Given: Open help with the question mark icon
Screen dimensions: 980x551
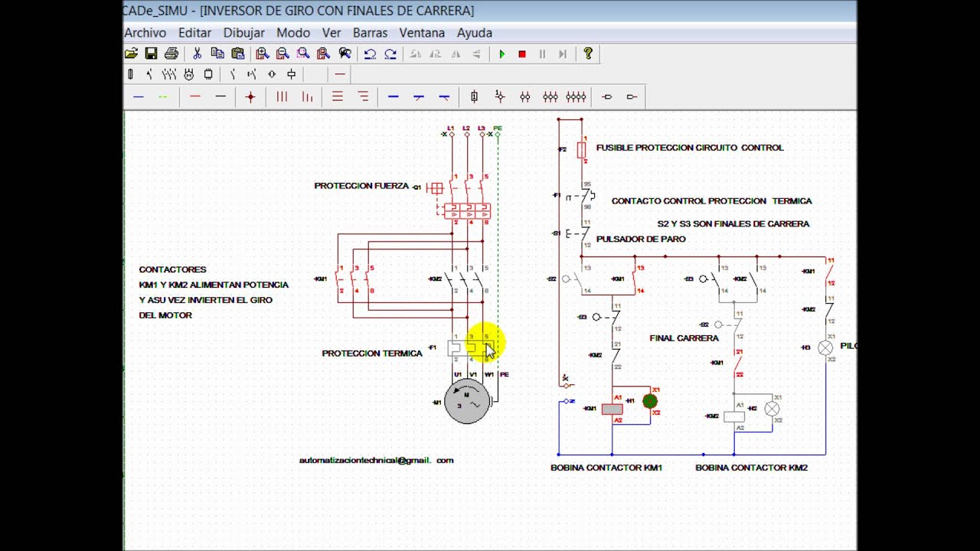Looking at the screenshot, I should (588, 54).
